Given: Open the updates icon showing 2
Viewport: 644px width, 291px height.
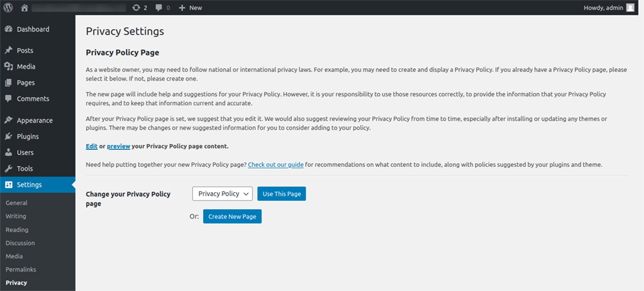Looking at the screenshot, I should [x=136, y=8].
